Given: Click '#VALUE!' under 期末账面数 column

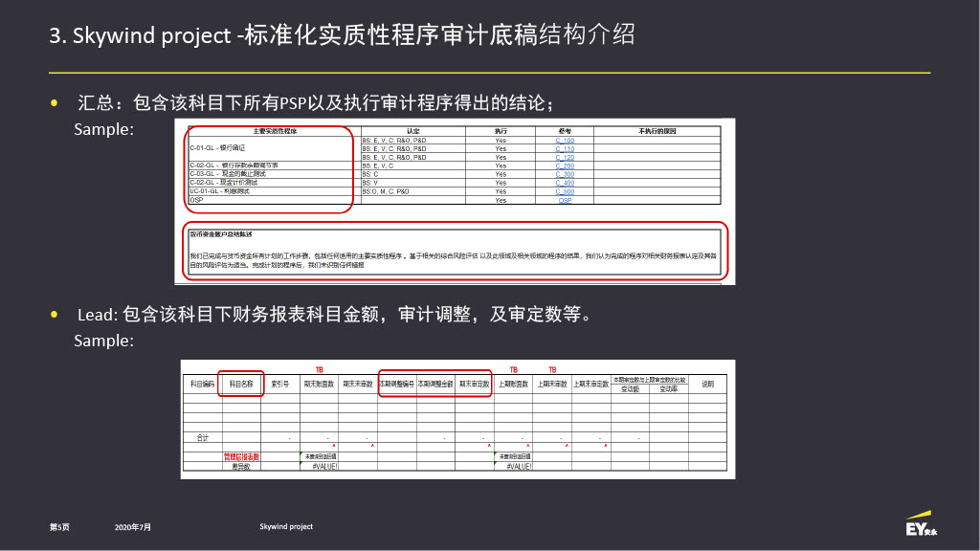Looking at the screenshot, I should pos(325,467).
